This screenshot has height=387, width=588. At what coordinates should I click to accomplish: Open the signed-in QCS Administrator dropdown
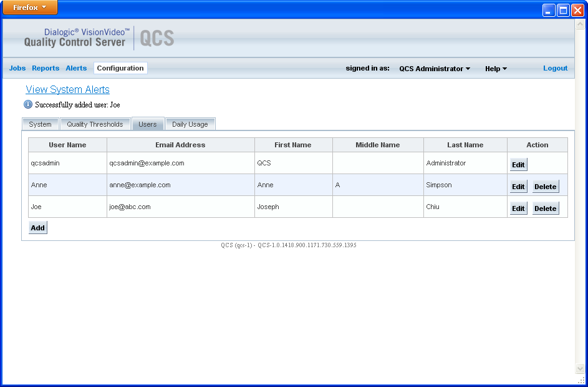pyautogui.click(x=434, y=69)
